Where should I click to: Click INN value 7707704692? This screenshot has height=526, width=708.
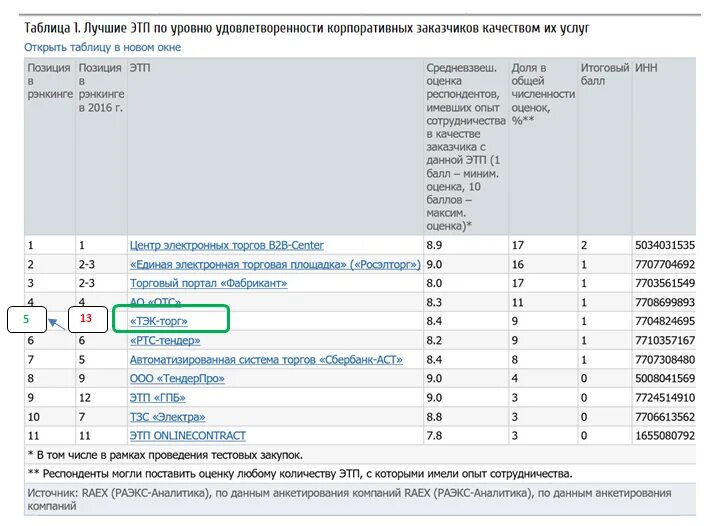(665, 264)
